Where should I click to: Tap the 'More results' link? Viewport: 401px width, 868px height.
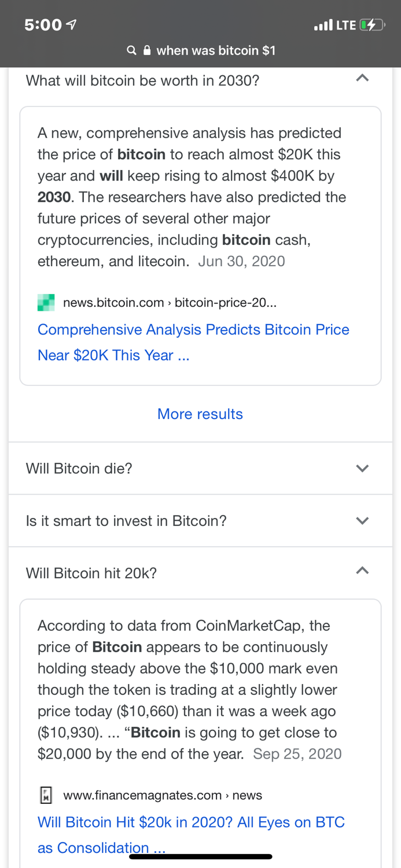(x=200, y=414)
